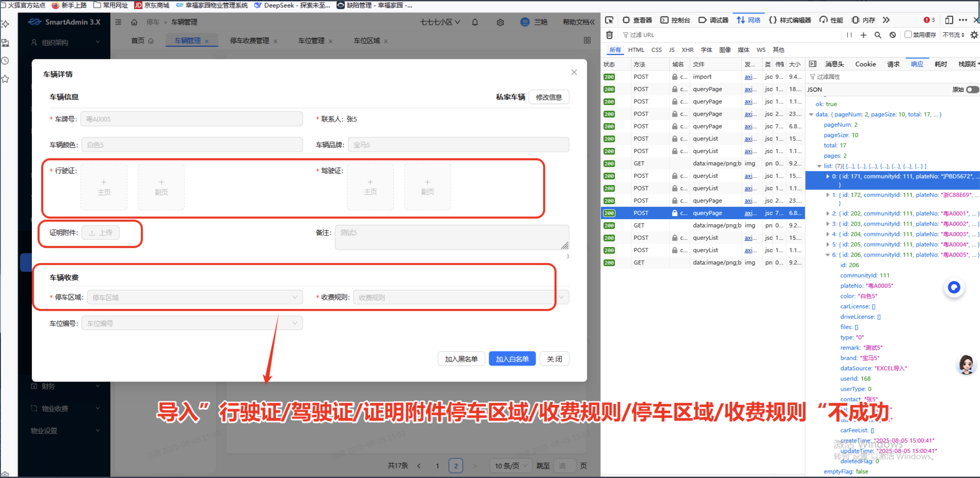Screen dimensions: 980x478
Task: Select the element picker tool in DevTools
Action: (610, 20)
